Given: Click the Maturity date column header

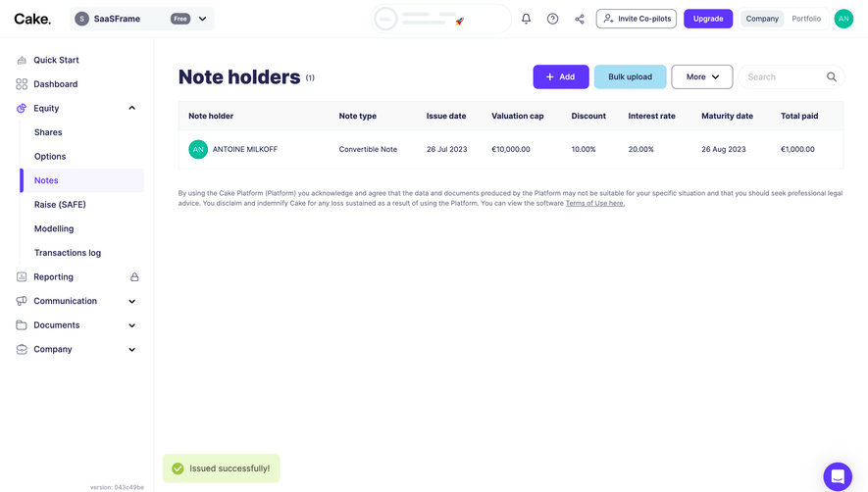Looking at the screenshot, I should point(728,117).
